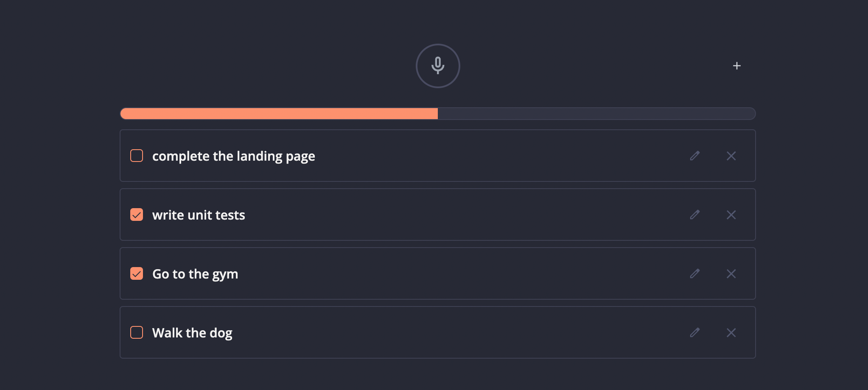Check off 'complete the landing page'

tap(137, 156)
